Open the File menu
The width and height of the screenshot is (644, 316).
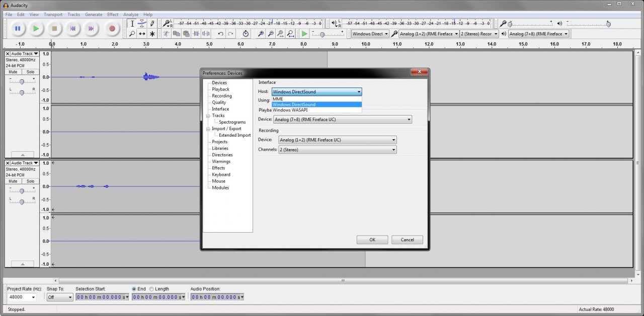[x=9, y=15]
